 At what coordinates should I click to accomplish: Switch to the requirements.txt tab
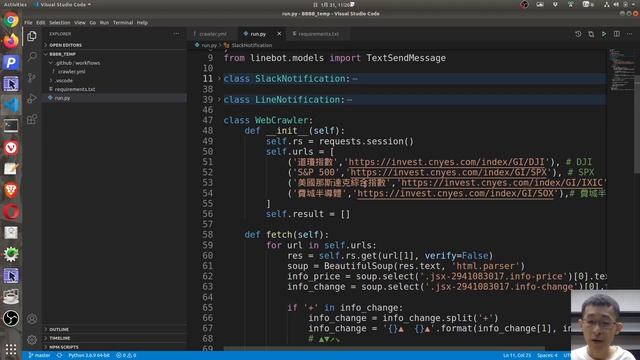coord(317,34)
